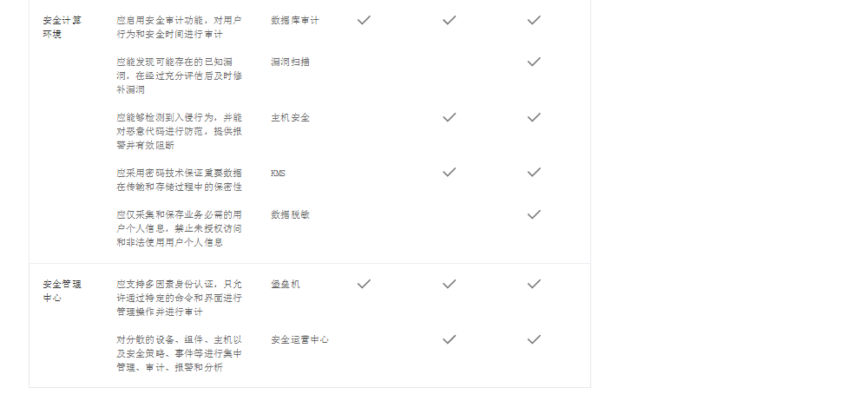Click the 数据脱敏 product label
Viewport: 868px width, 414px height.
(290, 214)
